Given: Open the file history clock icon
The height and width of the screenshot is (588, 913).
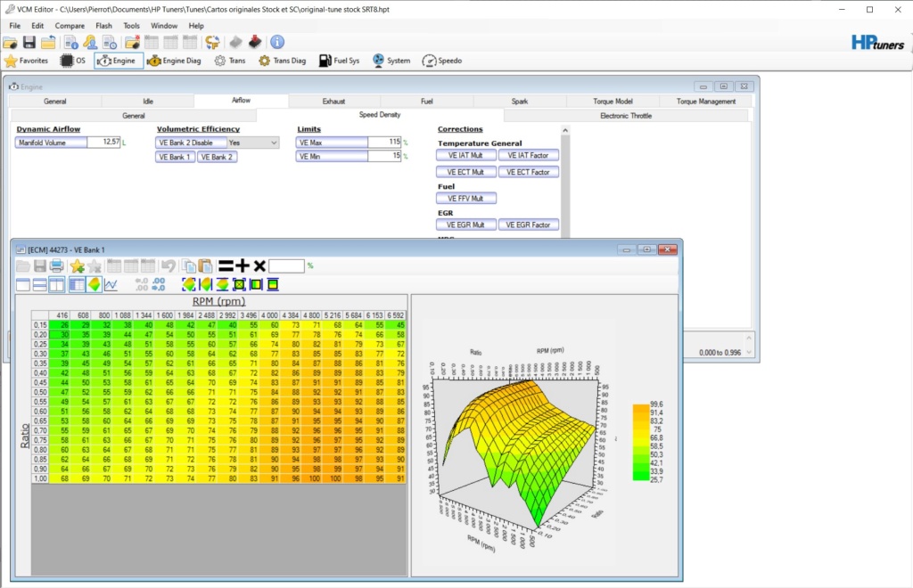Looking at the screenshot, I should [x=110, y=43].
